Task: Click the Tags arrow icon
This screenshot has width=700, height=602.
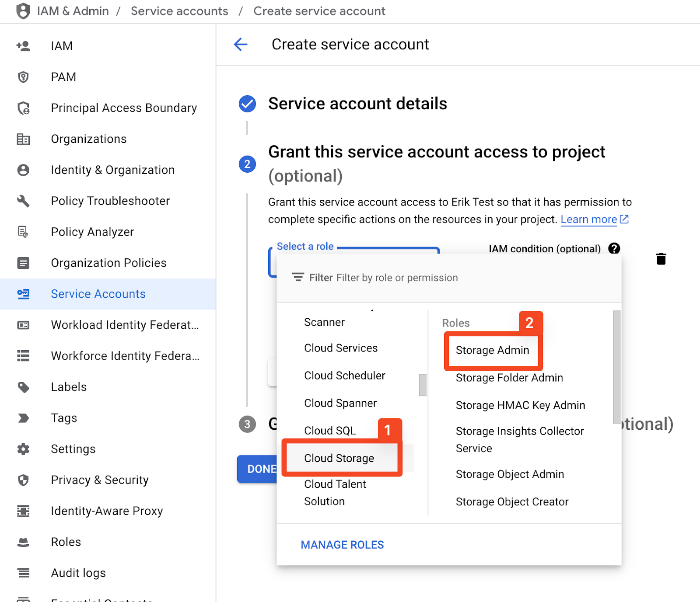Action: [x=23, y=418]
